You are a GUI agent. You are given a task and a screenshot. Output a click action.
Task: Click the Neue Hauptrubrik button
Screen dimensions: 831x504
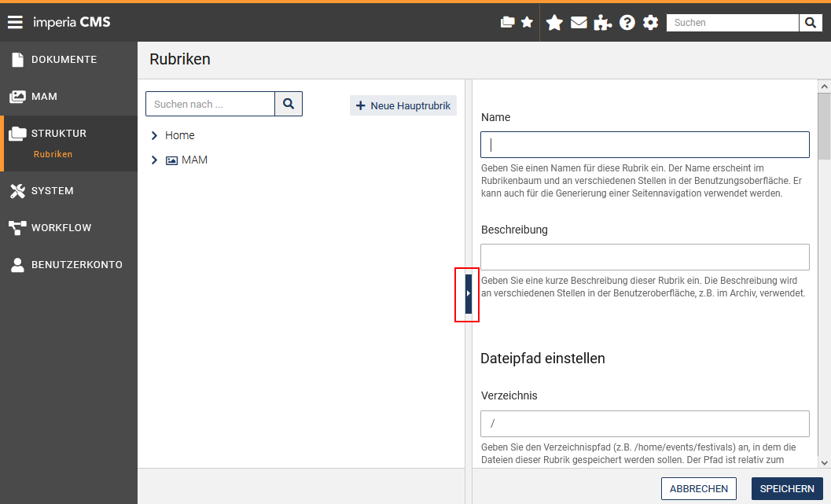[x=403, y=105]
